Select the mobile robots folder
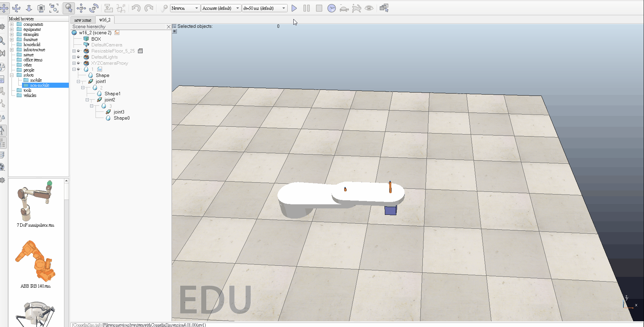 click(x=36, y=80)
